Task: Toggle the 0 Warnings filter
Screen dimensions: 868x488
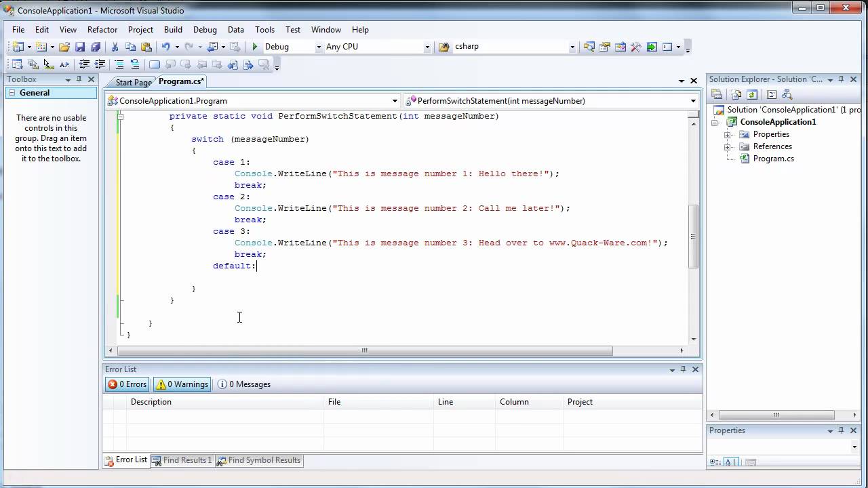Action: [182, 384]
